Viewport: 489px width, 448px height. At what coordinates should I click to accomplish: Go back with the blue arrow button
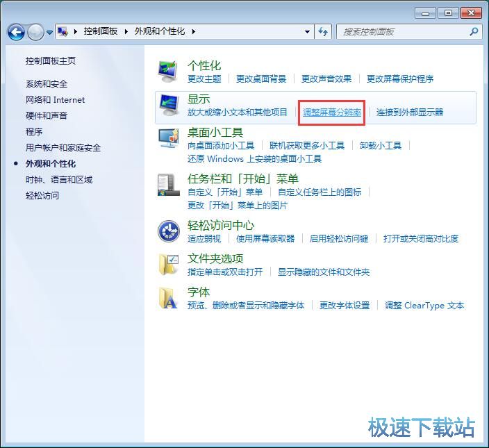(15, 32)
